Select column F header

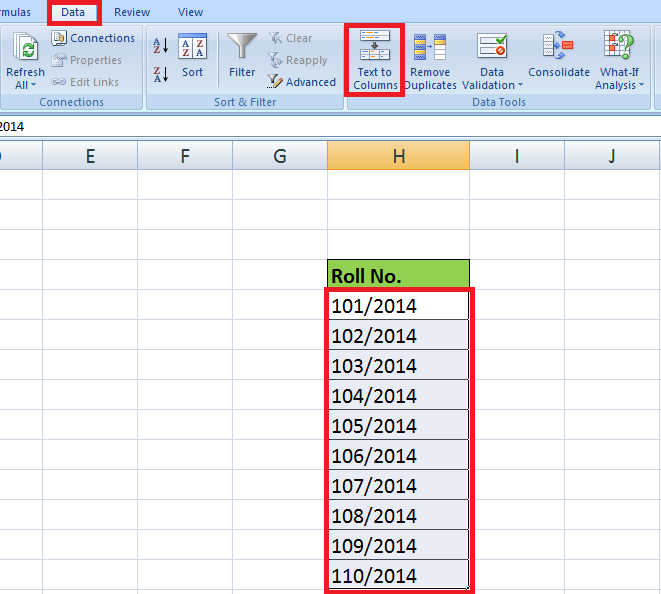point(185,156)
